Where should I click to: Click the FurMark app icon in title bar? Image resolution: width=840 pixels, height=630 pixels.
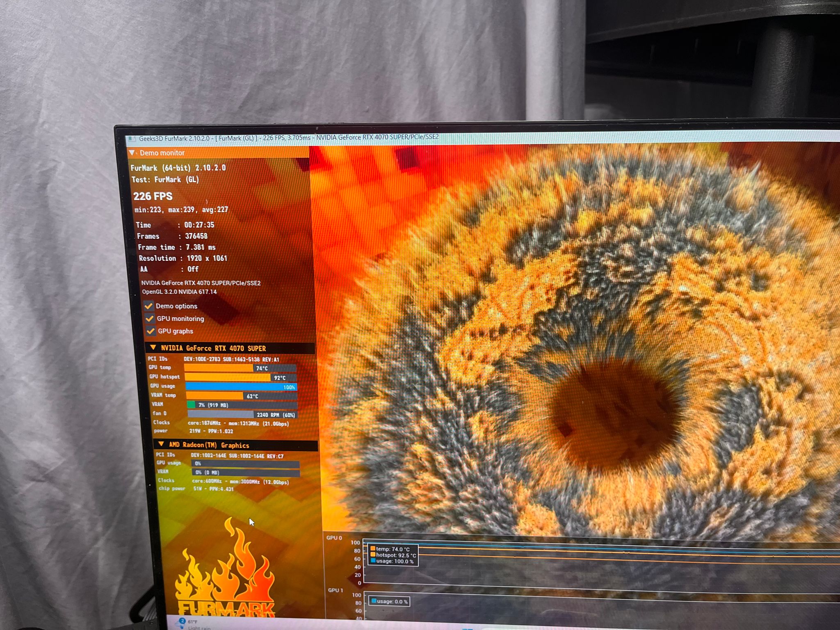(x=132, y=139)
